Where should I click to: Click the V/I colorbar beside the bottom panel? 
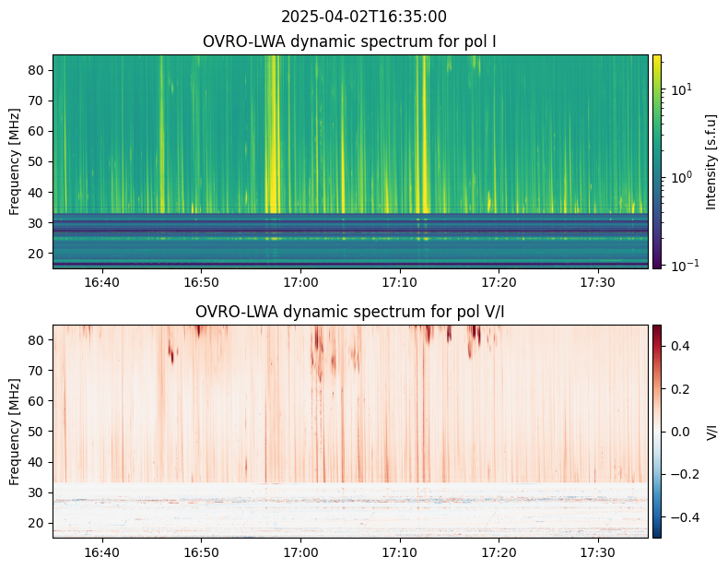point(657,431)
